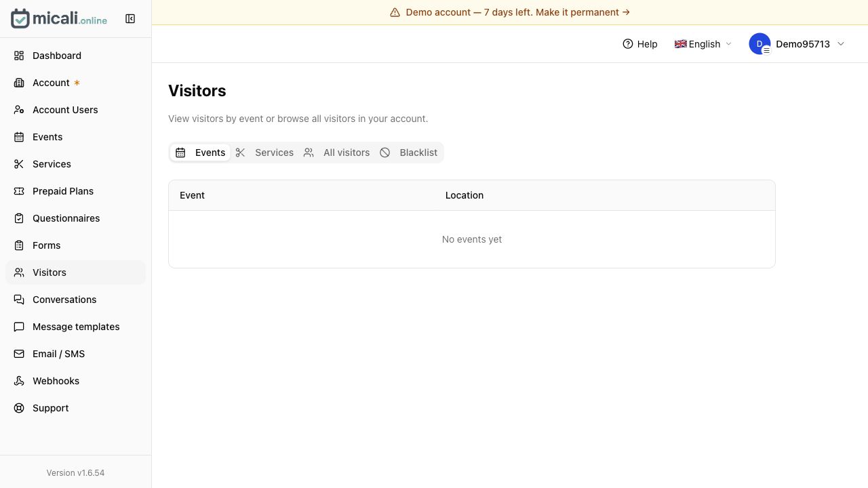Click Make it permanent banner link
The width and height of the screenshot is (868, 488).
click(583, 12)
